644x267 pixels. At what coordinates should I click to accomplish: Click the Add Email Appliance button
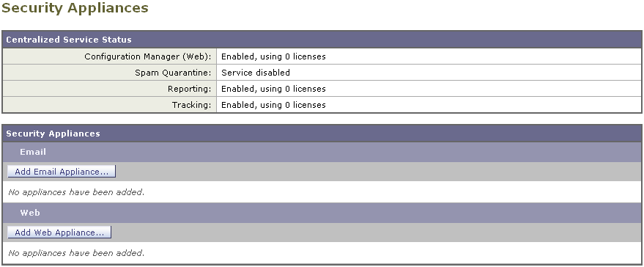(x=62, y=172)
